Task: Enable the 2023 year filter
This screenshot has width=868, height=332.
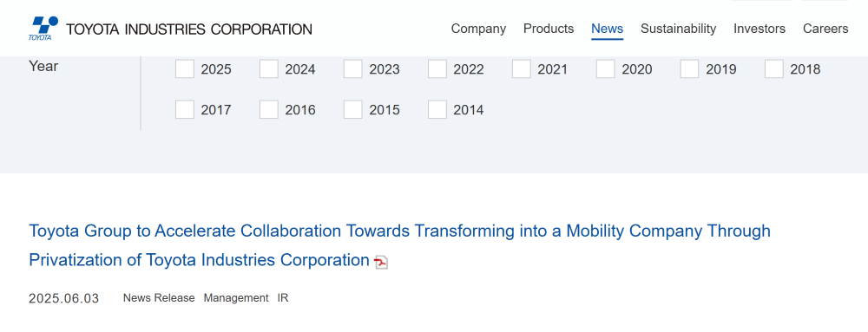Action: click(x=353, y=69)
